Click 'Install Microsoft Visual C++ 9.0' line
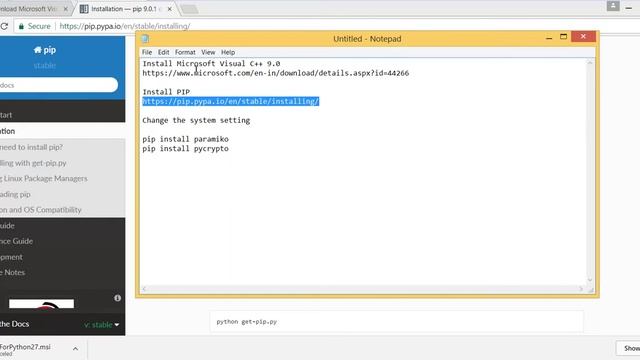This screenshot has width=640, height=360. (211, 64)
